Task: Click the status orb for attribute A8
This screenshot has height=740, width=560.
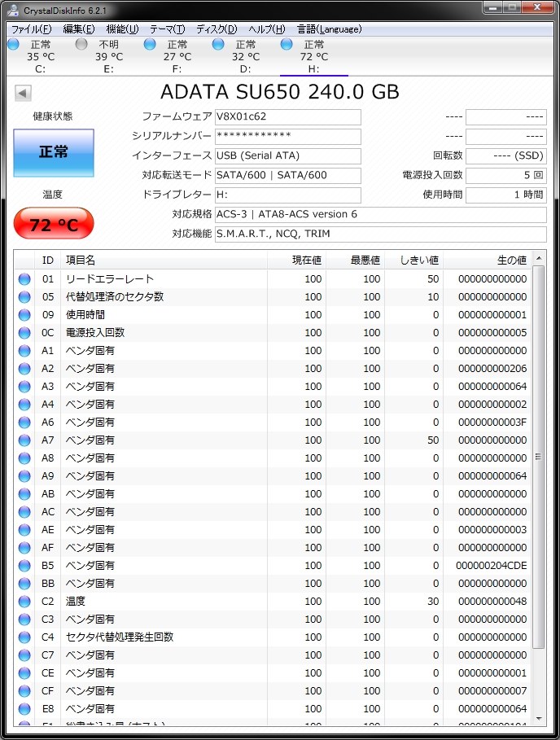Action: (x=24, y=458)
